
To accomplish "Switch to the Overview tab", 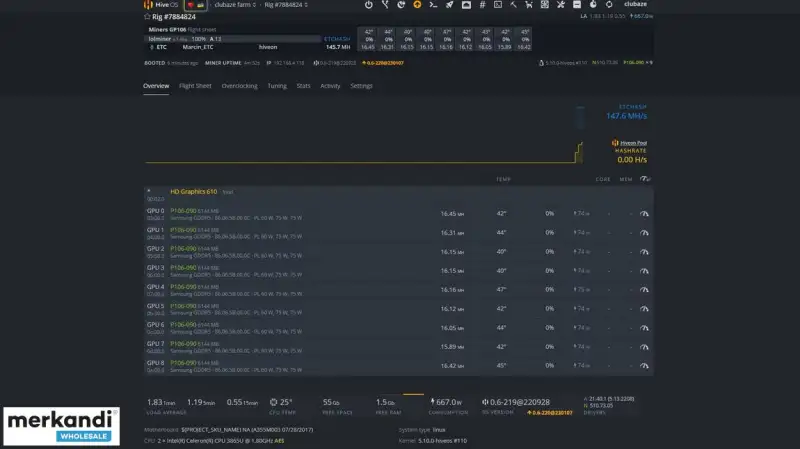I will (156, 86).
